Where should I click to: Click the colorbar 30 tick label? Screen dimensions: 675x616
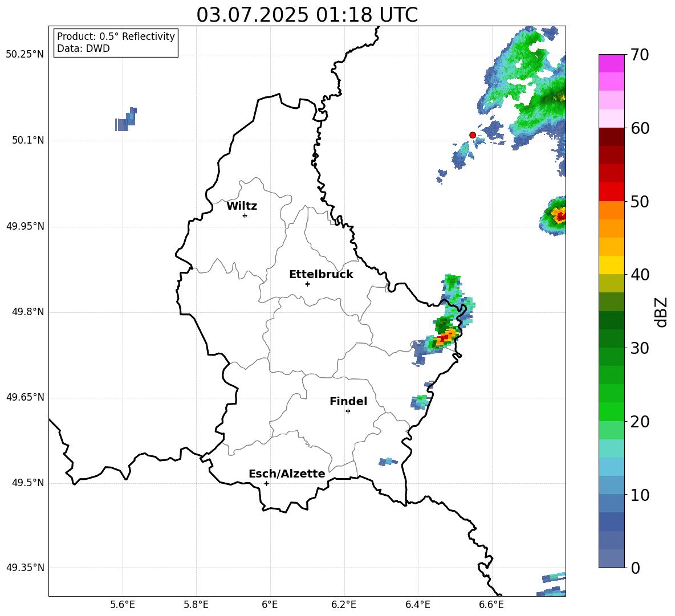[x=640, y=348]
